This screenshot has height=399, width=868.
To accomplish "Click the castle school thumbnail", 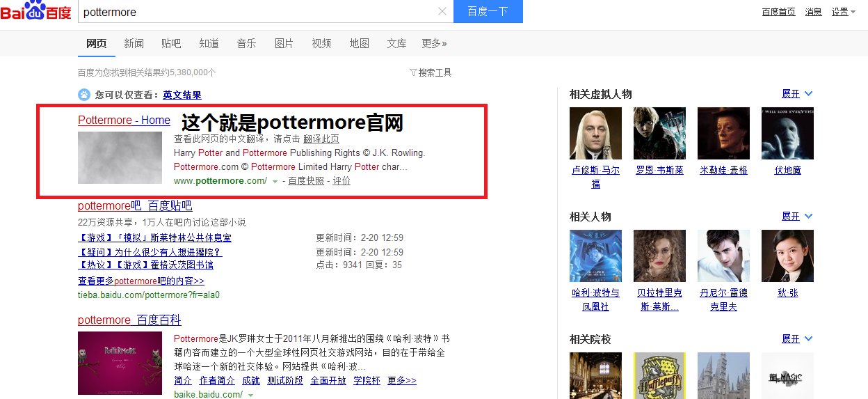I will (x=723, y=375).
